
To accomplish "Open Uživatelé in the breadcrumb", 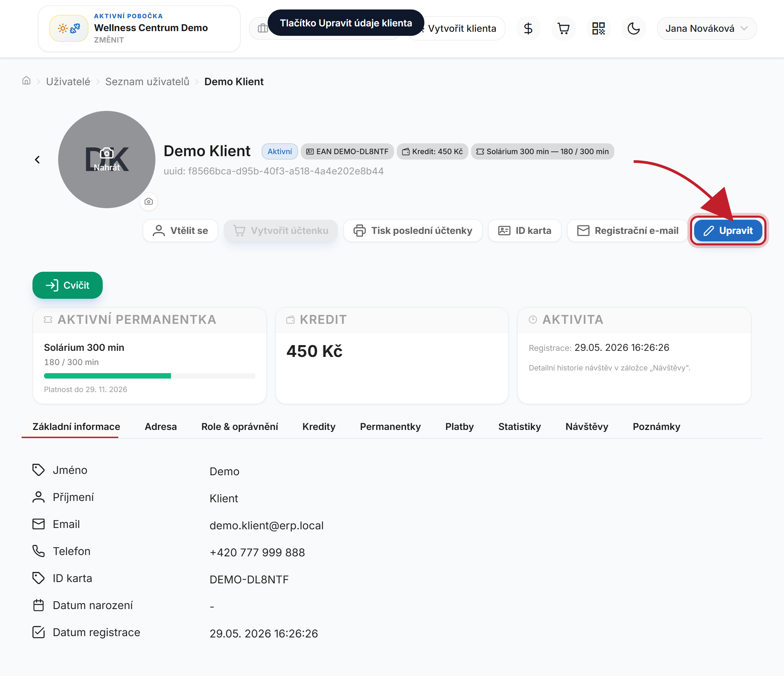I will click(x=68, y=82).
